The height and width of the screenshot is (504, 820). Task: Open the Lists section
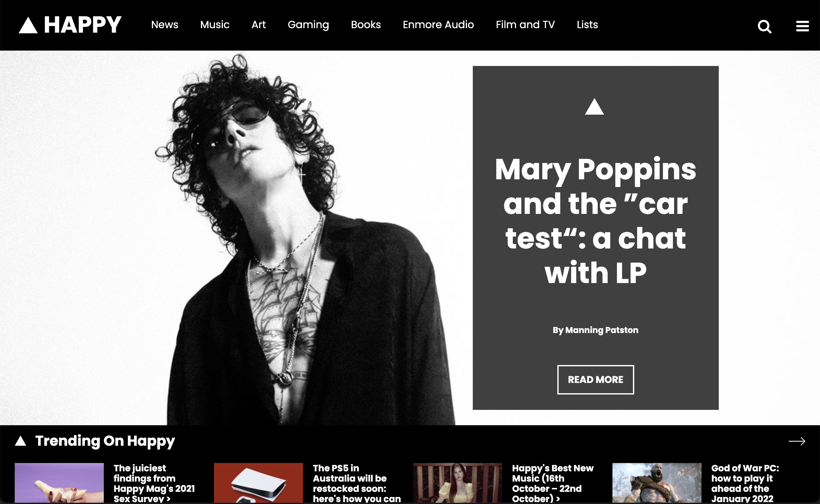tap(587, 25)
